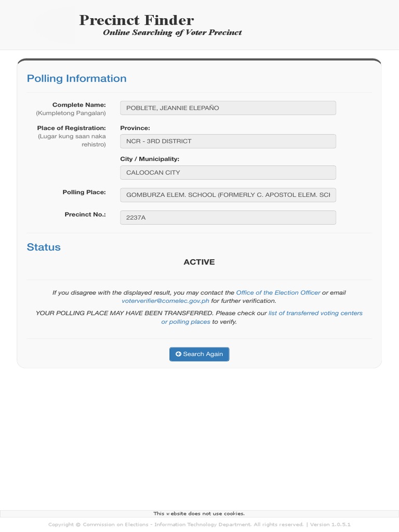
Task: Select the Province field with NCR - 3RD DISTRICT
Action: click(228, 141)
